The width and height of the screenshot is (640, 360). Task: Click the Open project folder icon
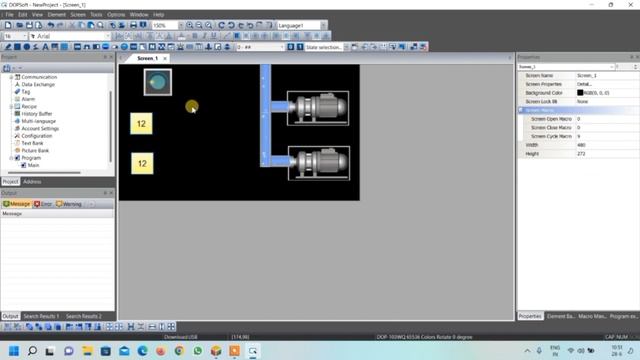click(19, 25)
